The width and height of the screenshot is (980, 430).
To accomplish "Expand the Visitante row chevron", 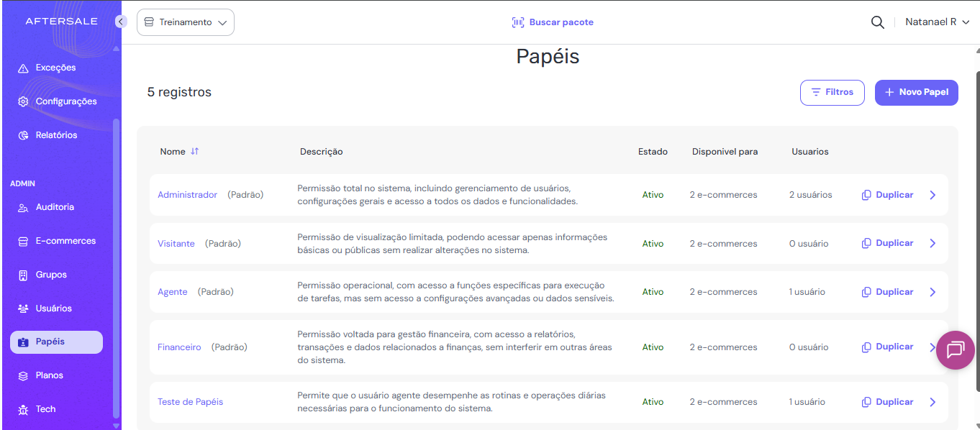I will pyautogui.click(x=933, y=244).
